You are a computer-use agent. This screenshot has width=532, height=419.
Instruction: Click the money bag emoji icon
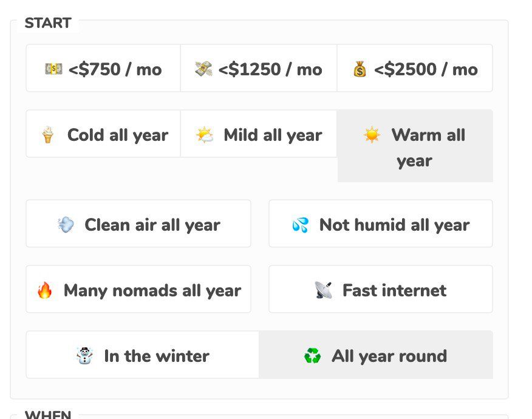(360, 69)
